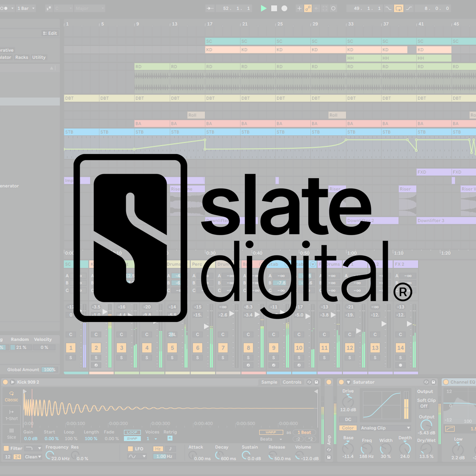Select Slice mode in Simpler
Viewport: 476px width, 476px height.
(x=11, y=433)
